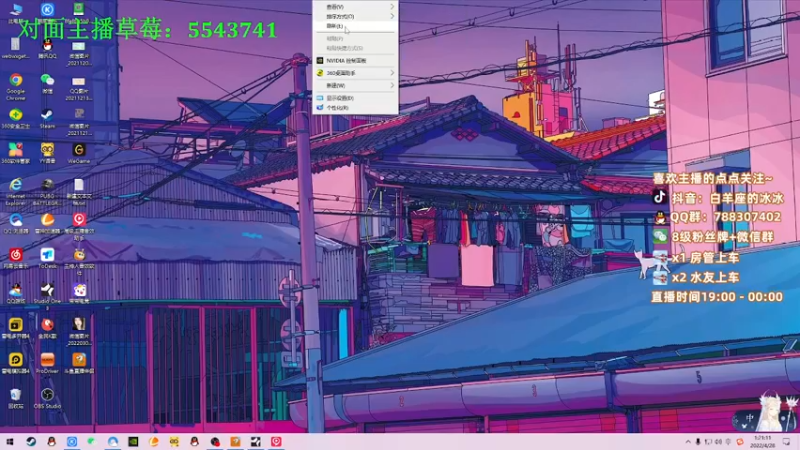
Task: Select the 雷电多开器4 desktop icon
Action: (16, 329)
